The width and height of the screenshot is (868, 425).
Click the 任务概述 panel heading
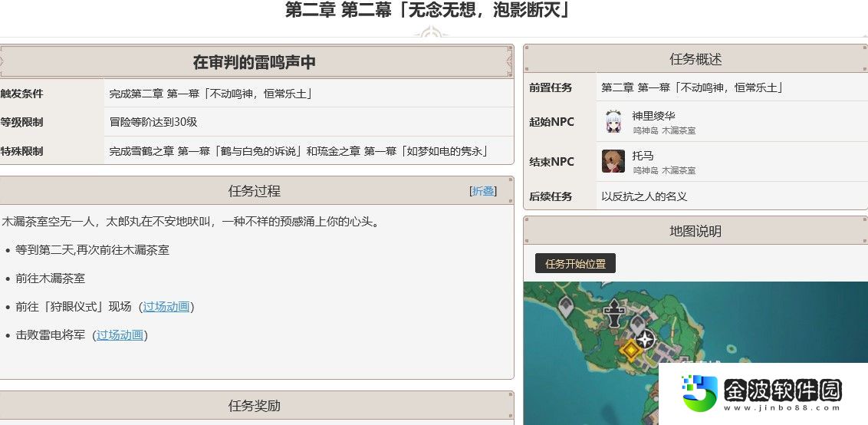click(x=695, y=59)
